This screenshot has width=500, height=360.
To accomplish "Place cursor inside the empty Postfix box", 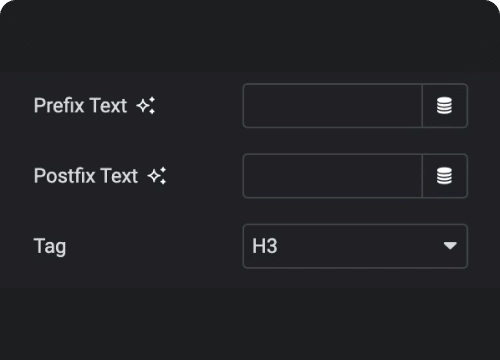I will tap(333, 176).
